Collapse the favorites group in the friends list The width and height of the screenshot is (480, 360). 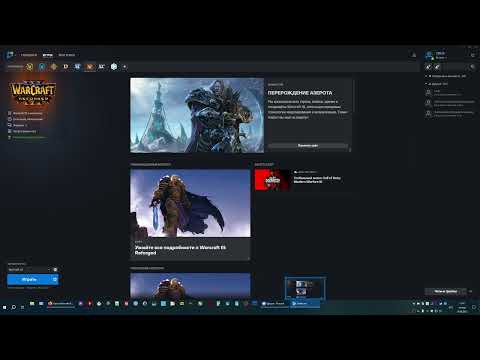pos(446,76)
